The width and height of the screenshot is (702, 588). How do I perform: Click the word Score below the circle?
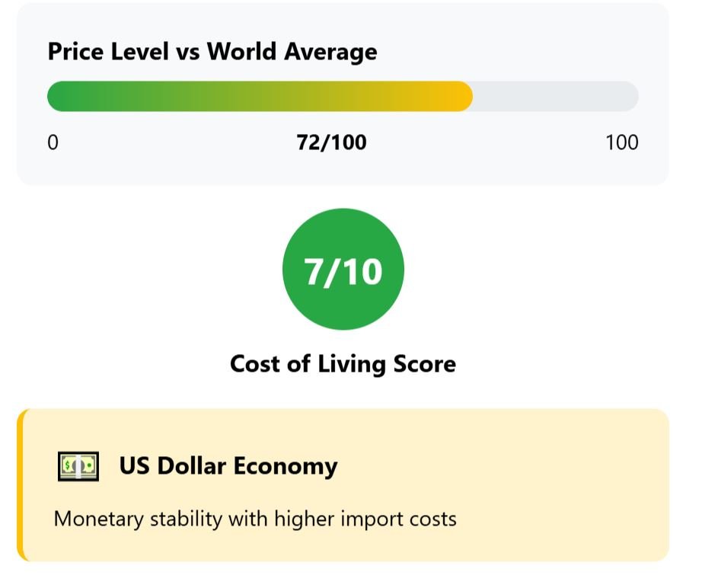pos(424,363)
